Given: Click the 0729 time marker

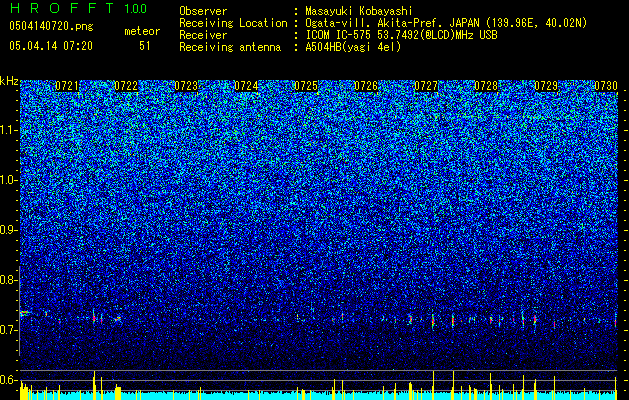Looking at the screenshot, I should pos(546,86).
